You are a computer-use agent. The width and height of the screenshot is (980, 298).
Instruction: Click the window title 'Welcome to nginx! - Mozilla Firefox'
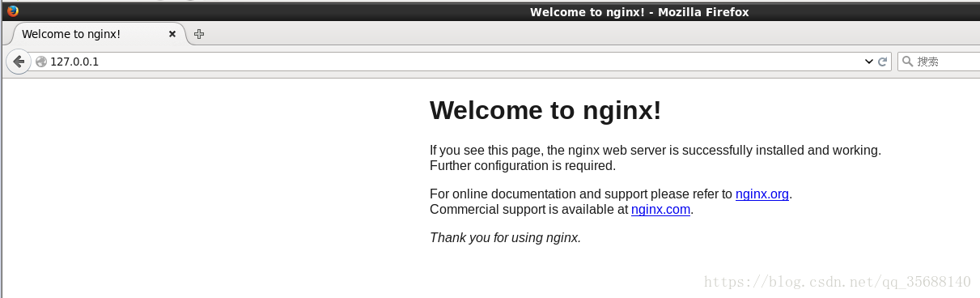639,12
